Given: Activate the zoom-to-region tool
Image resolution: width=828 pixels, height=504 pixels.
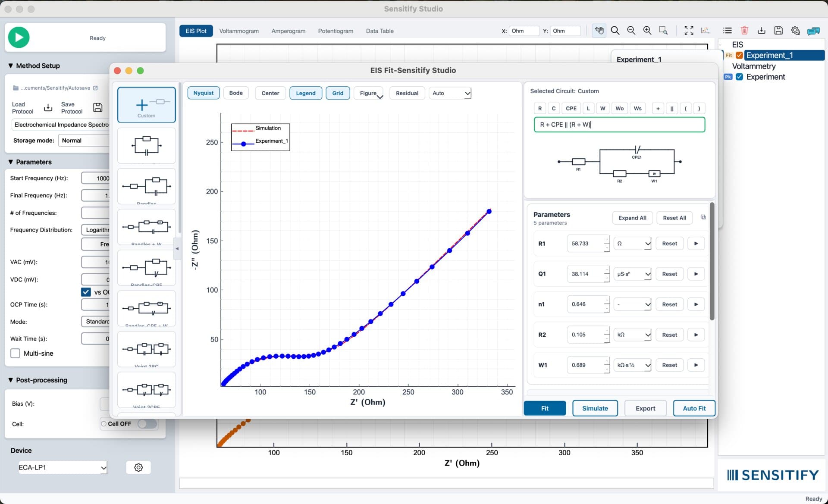Looking at the screenshot, I should coord(663,31).
